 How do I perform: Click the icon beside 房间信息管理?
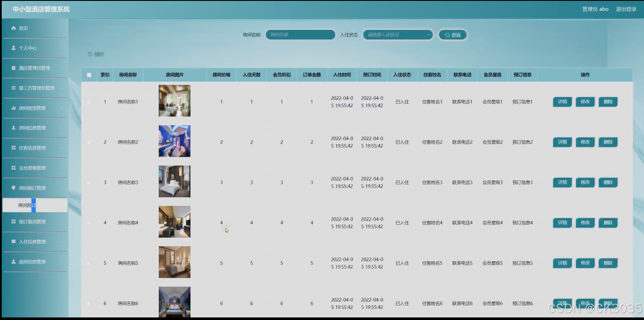pos(14,128)
